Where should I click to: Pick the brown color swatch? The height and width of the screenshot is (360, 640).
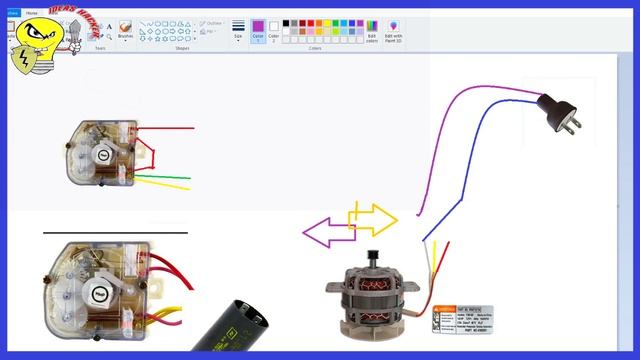pyautogui.click(x=302, y=31)
